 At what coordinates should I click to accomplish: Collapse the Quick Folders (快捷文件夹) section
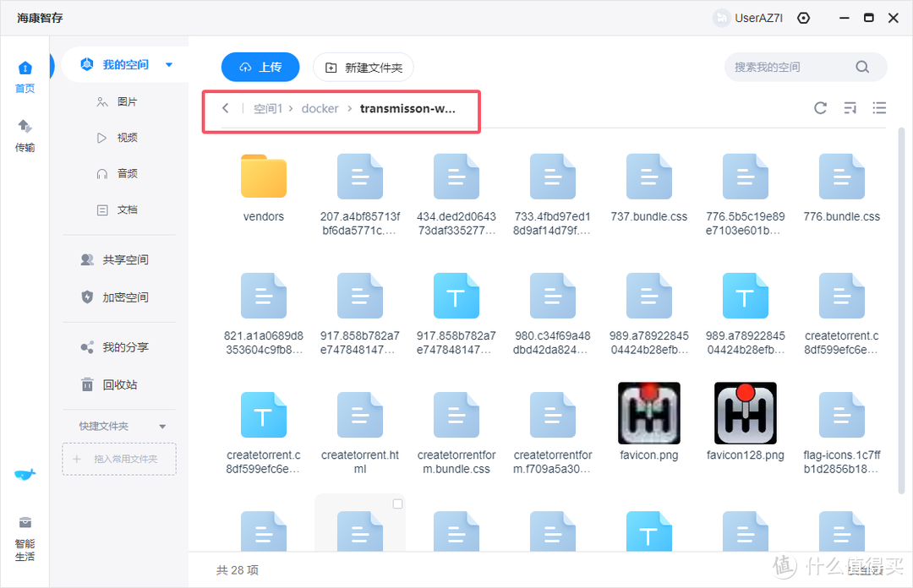coord(163,427)
